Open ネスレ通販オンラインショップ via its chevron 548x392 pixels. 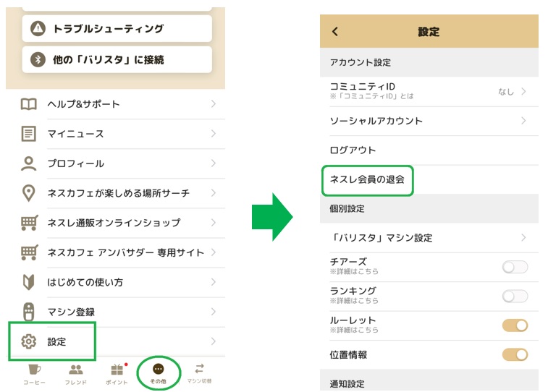pos(213,222)
